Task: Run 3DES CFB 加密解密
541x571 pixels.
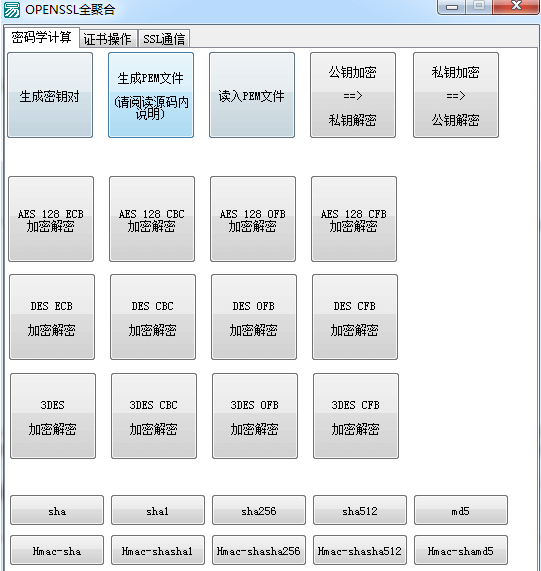Action: [x=356, y=416]
